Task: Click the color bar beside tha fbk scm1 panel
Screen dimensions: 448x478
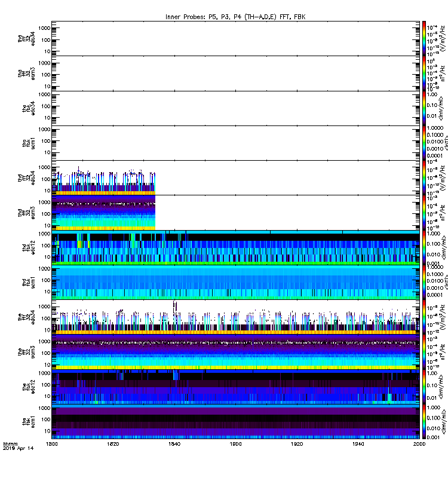Action: click(424, 143)
